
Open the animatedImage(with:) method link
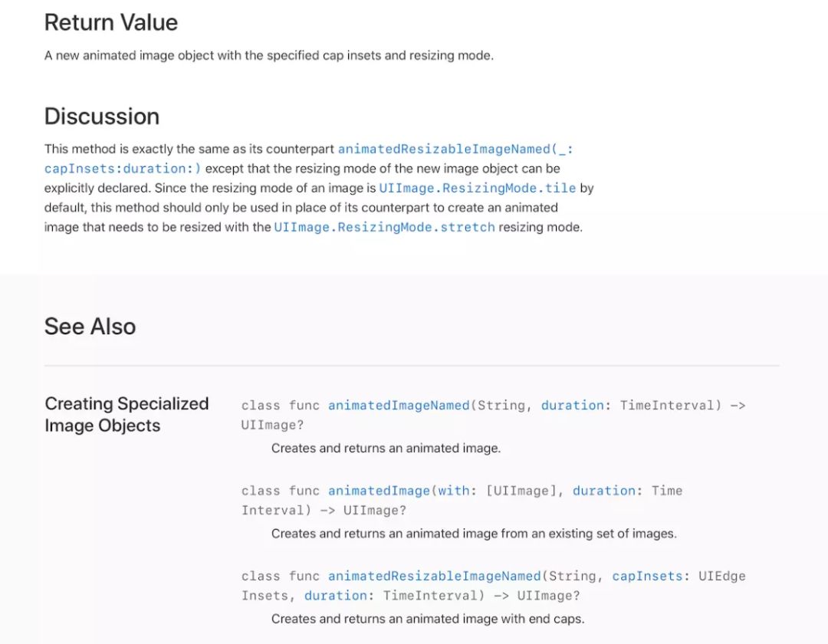pos(379,491)
